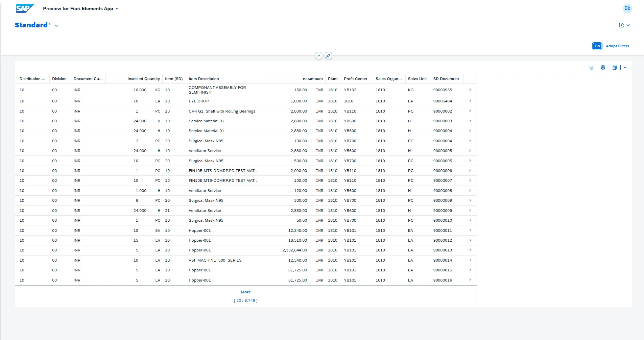Click the netamount column header

point(294,79)
